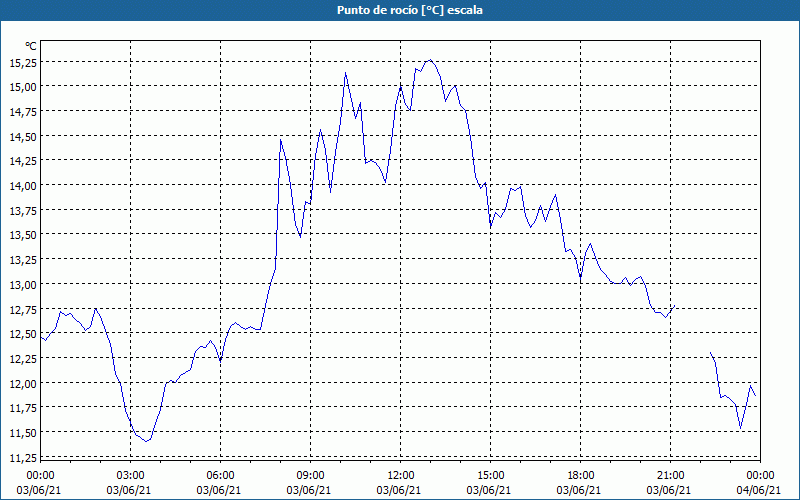Click the 12,25 y-axis value
800x500 pixels.
pos(23,359)
